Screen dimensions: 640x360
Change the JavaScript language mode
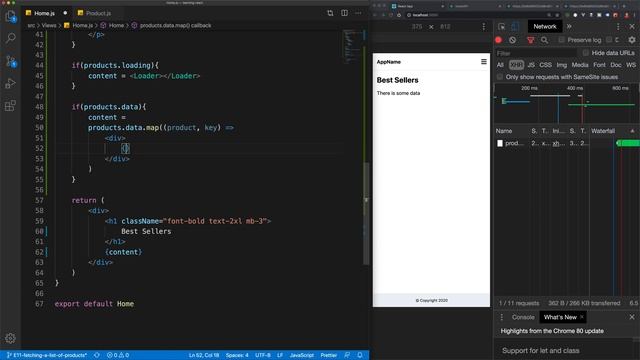coord(302,355)
